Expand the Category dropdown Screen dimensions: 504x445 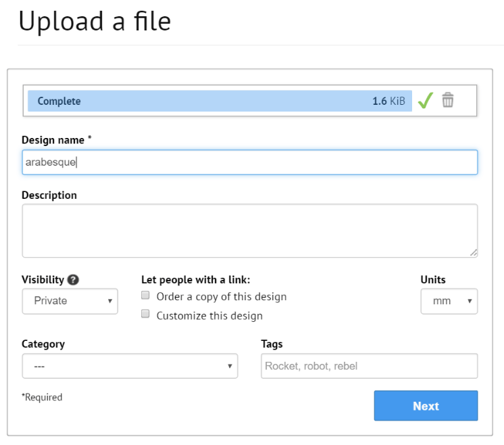click(x=130, y=366)
